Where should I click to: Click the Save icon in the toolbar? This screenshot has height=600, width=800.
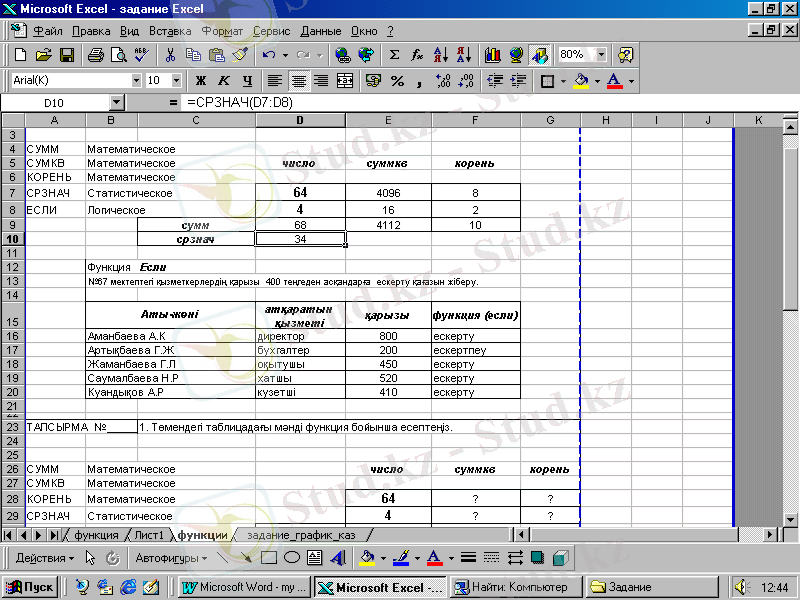click(x=68, y=55)
